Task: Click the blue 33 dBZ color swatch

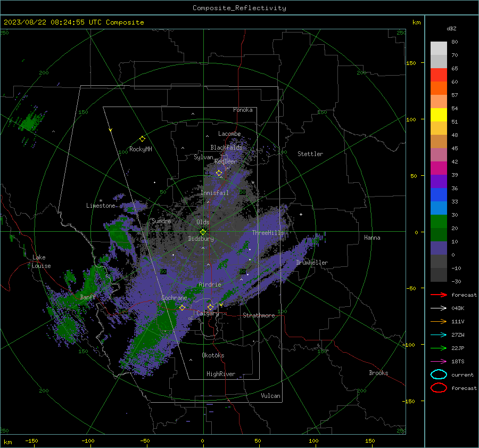Action: coord(439,195)
